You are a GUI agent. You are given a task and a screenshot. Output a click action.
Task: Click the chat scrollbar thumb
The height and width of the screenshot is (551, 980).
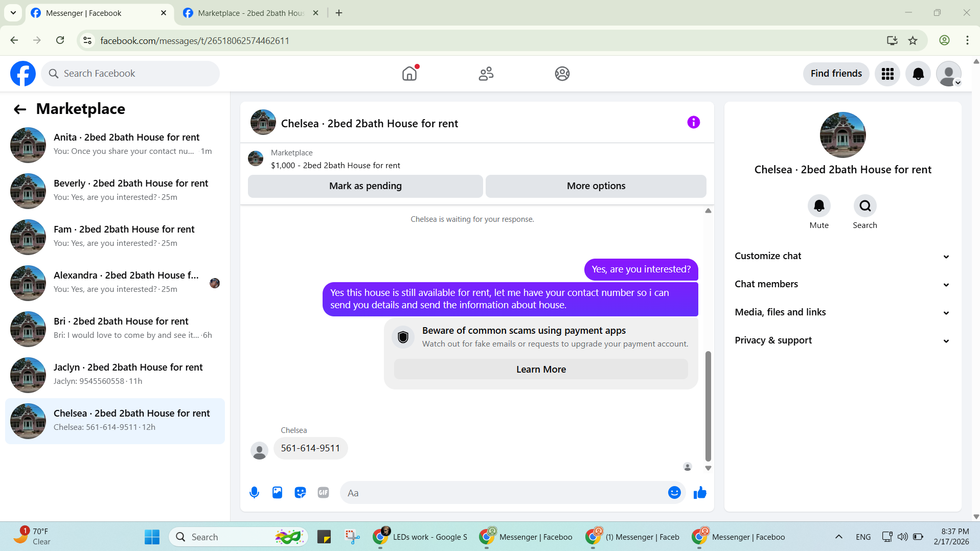tap(708, 406)
